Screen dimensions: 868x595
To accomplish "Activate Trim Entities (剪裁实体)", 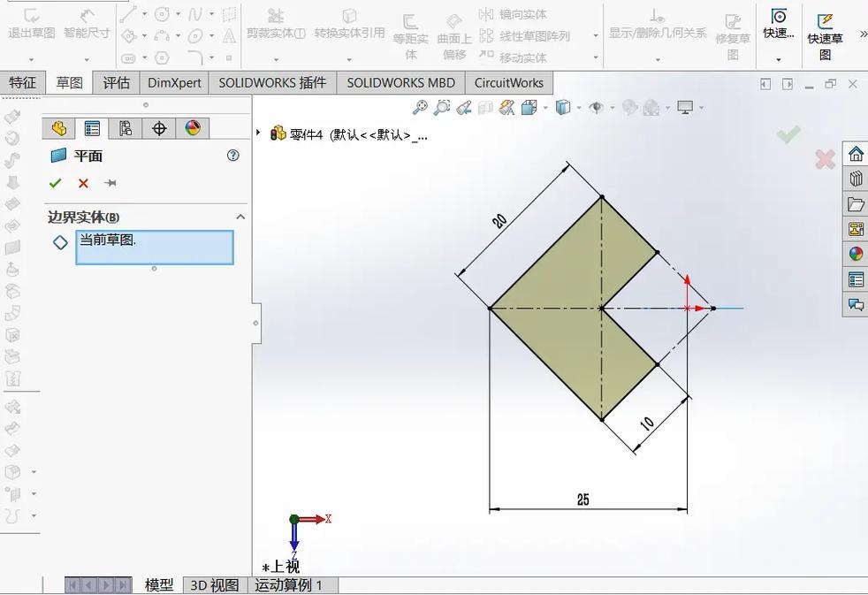I will (x=276, y=22).
